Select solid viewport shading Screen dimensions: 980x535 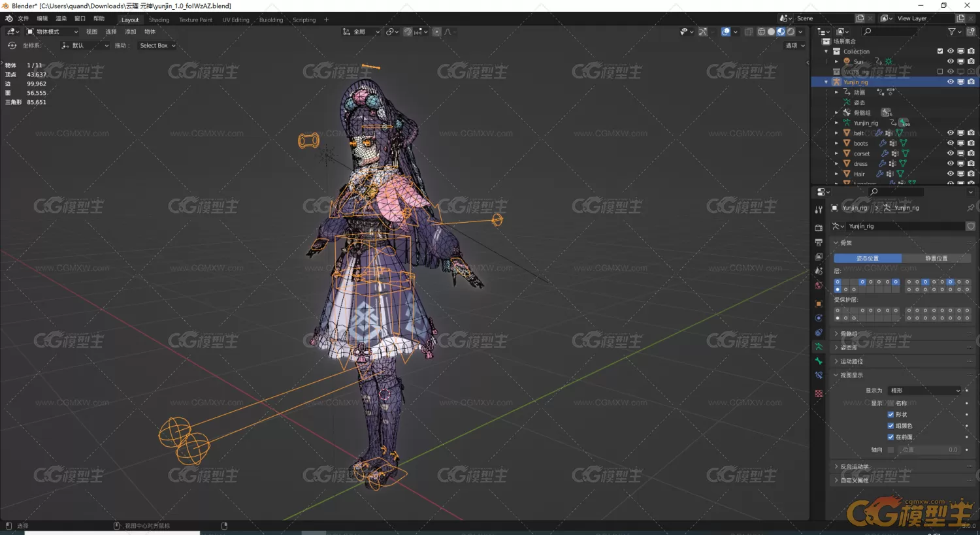coord(771,31)
